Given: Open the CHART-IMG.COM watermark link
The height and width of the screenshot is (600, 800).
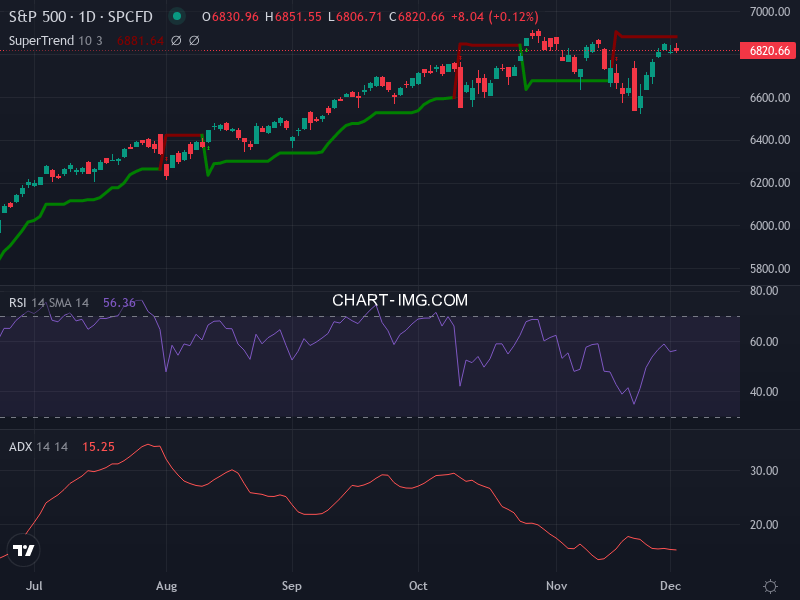Looking at the screenshot, I should (x=399, y=299).
